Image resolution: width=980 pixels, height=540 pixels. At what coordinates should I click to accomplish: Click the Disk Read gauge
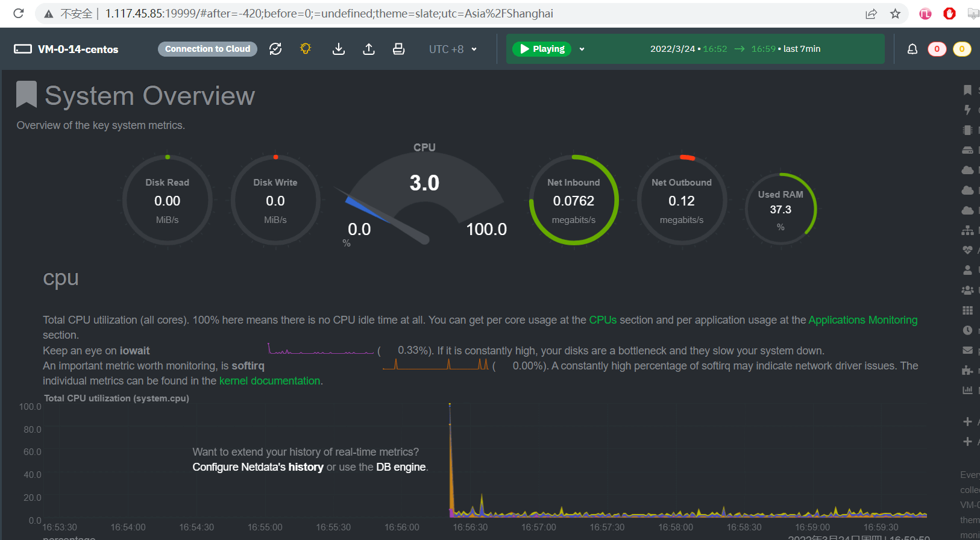(x=168, y=200)
